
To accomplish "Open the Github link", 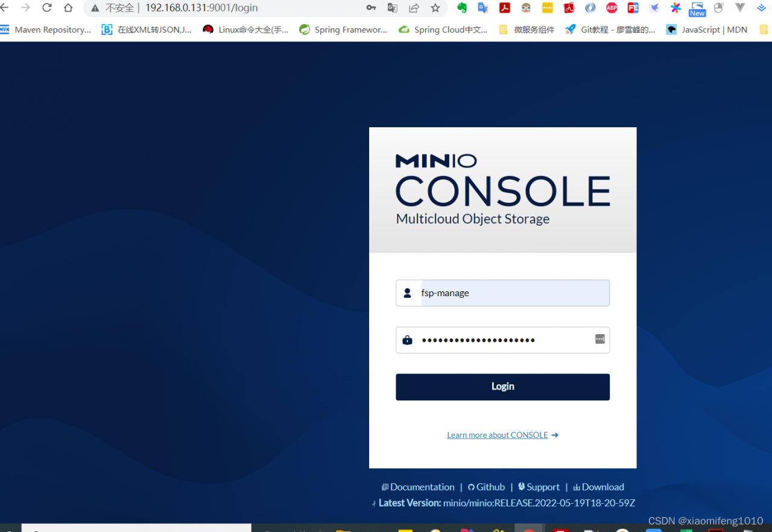I will click(486, 487).
